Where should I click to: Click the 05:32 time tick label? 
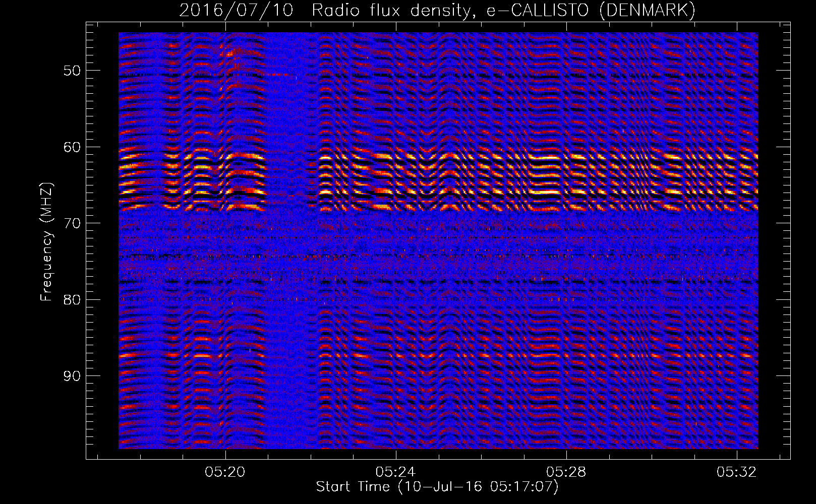(x=737, y=472)
